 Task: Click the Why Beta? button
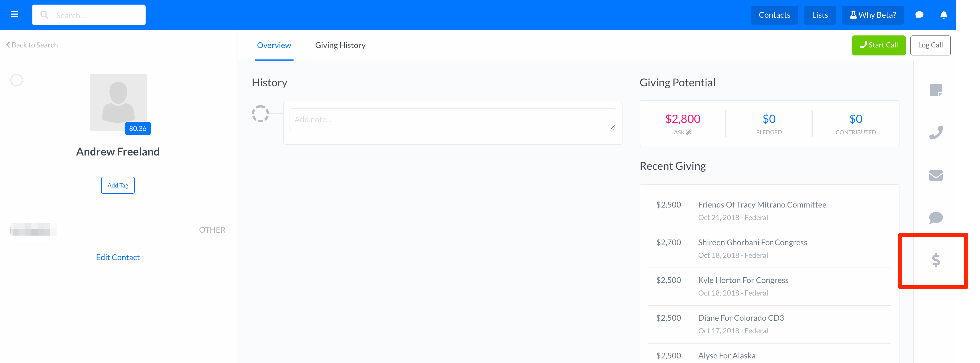pos(873,15)
